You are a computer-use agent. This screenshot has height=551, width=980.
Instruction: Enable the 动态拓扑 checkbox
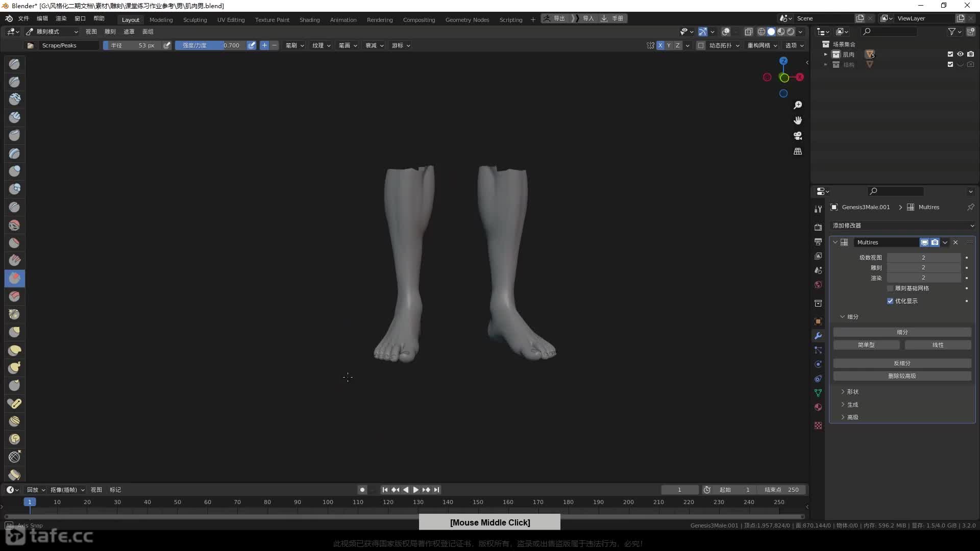(x=701, y=45)
